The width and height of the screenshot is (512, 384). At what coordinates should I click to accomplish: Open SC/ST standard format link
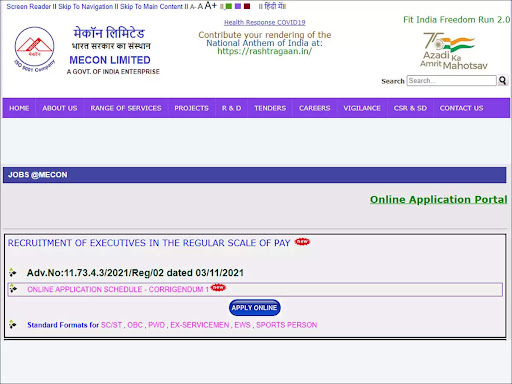click(x=111, y=325)
